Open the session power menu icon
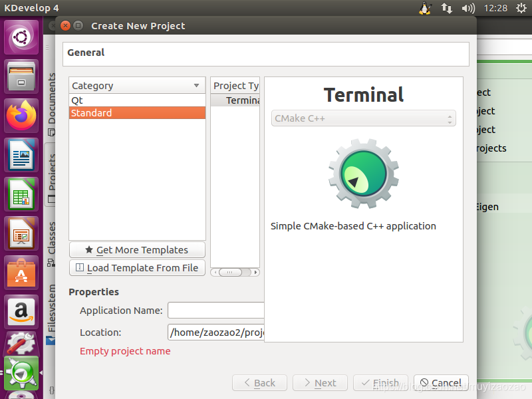Image resolution: width=532 pixels, height=399 pixels. (x=521, y=8)
